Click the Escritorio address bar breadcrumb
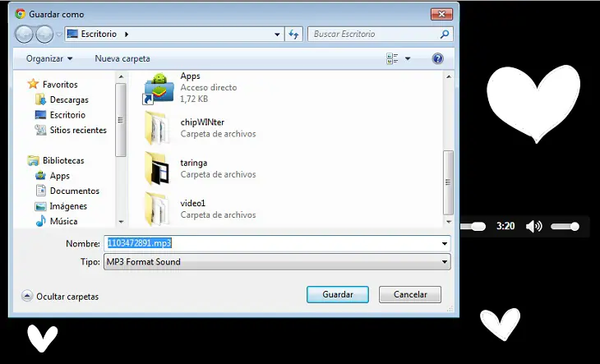This screenshot has height=364, width=600. pyautogui.click(x=99, y=34)
